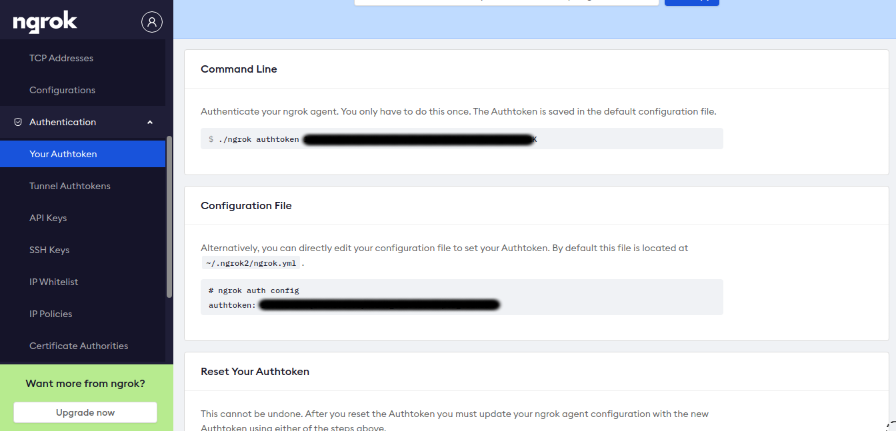
Task: Navigate to IP Whitelist
Action: pos(54,282)
